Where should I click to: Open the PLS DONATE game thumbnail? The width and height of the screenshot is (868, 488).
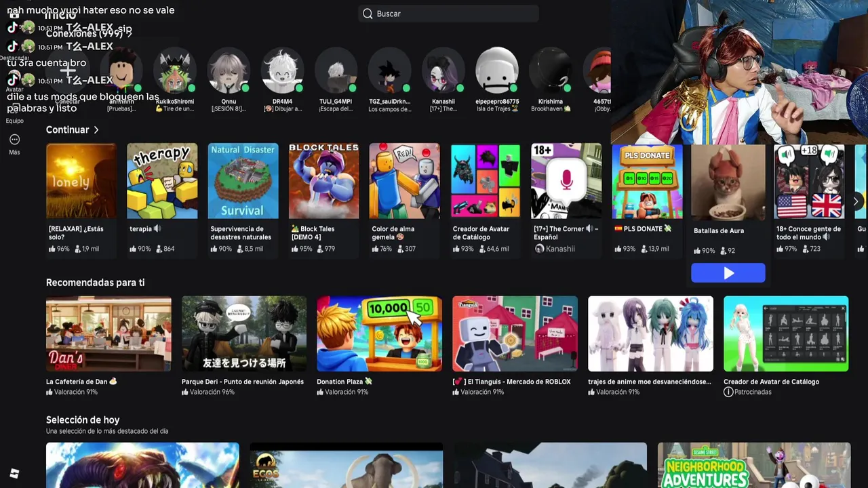pos(648,181)
